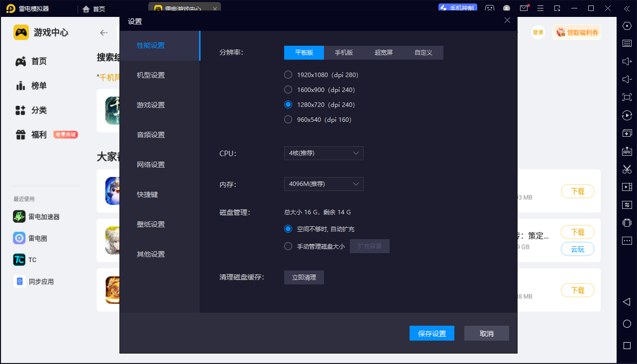Open the gamepad icon in title bar
The image size is (637, 364).
(x=490, y=8)
